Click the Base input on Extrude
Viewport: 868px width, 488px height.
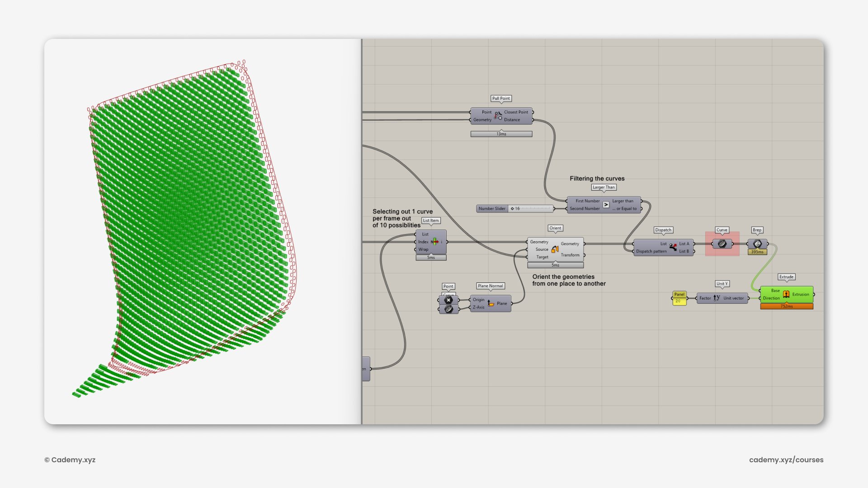coord(775,291)
